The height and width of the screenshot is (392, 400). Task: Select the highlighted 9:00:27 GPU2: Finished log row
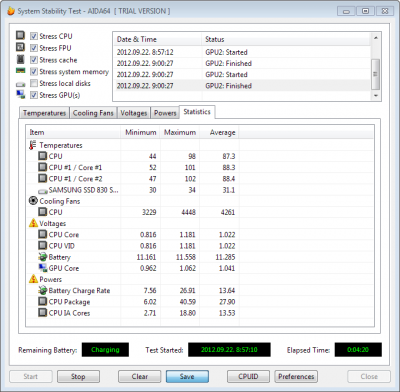point(242,86)
